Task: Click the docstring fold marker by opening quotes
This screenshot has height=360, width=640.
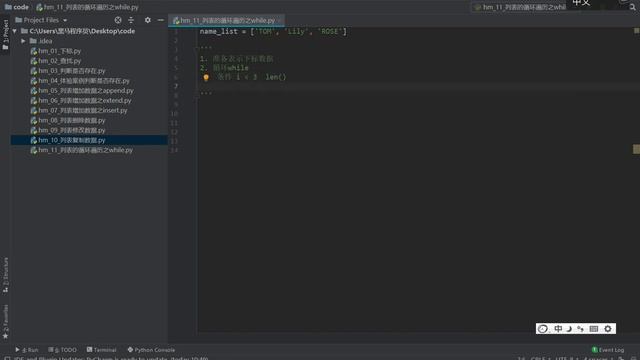Action: [x=197, y=49]
